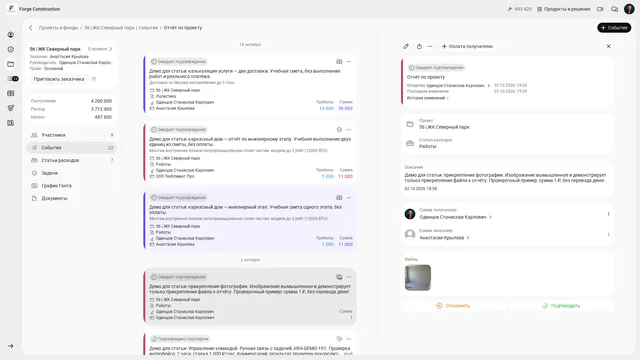Open the profile icon in left rail
Screen dimensions: 640x360
pos(11,35)
